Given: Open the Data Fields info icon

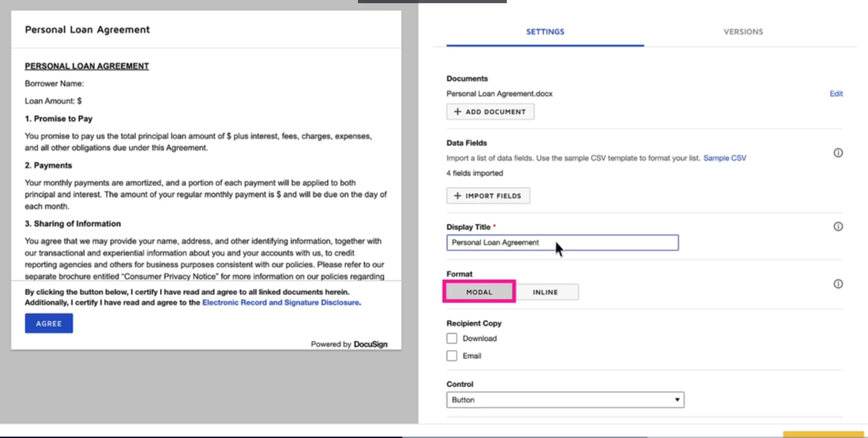Looking at the screenshot, I should pos(838,153).
